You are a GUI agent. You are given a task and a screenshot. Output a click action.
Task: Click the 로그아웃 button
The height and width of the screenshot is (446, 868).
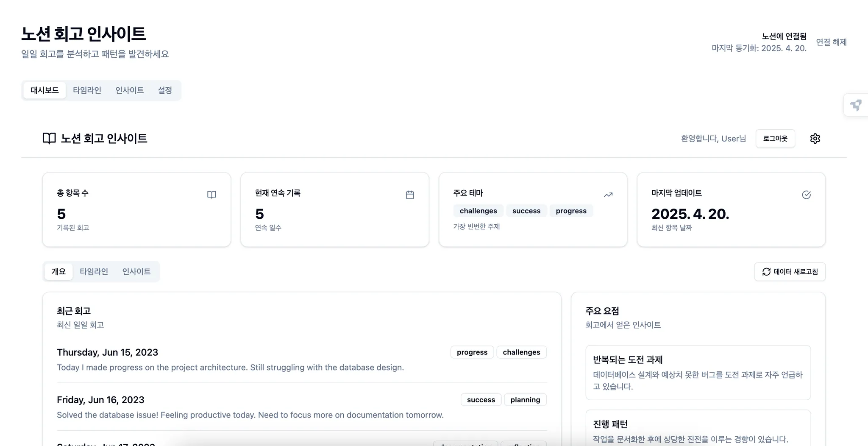point(775,139)
